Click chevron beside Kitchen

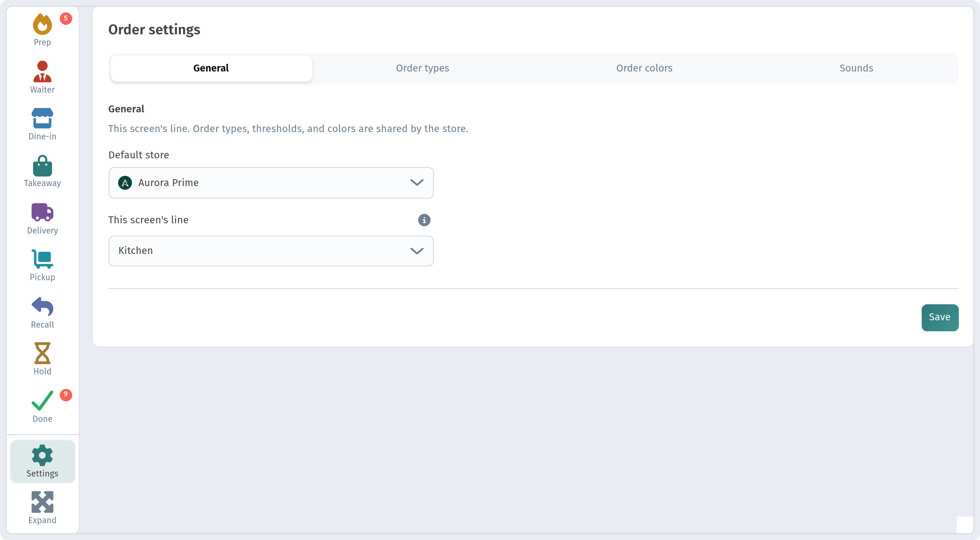pos(417,251)
